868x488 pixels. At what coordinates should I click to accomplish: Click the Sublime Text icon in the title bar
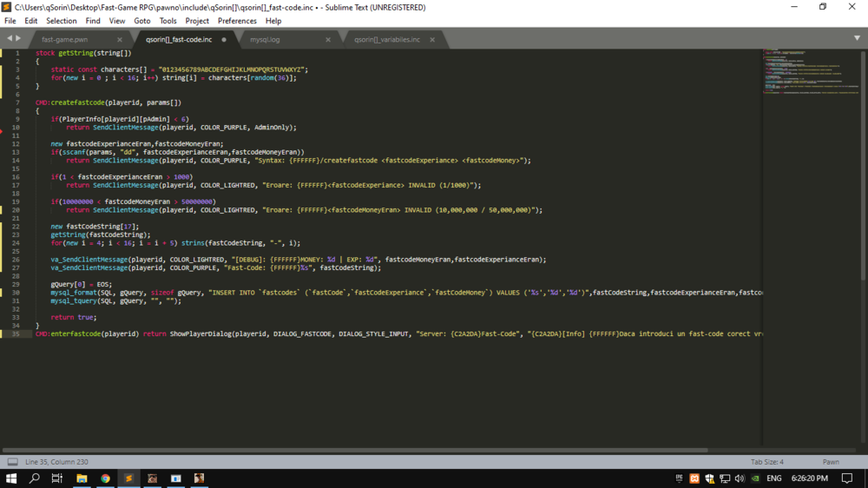coord(7,7)
